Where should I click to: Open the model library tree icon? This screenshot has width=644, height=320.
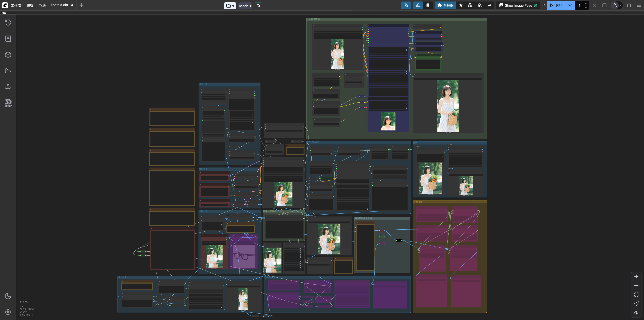pyautogui.click(x=8, y=87)
